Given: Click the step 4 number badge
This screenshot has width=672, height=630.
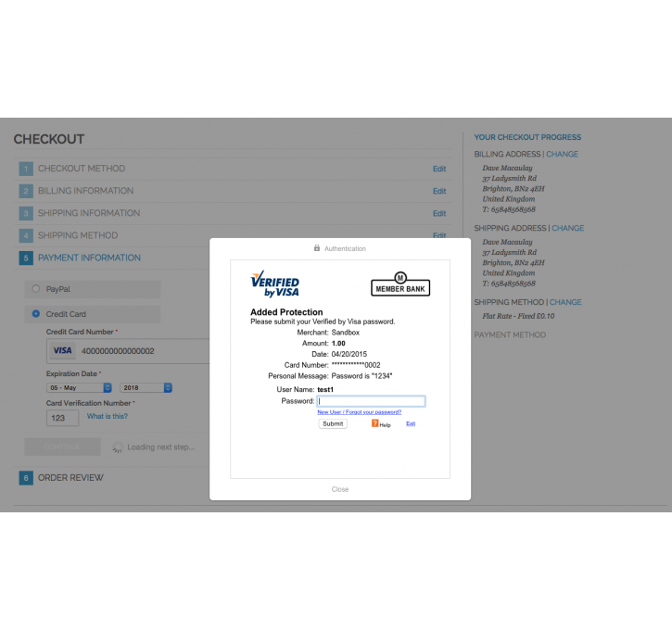Looking at the screenshot, I should coord(26,235).
